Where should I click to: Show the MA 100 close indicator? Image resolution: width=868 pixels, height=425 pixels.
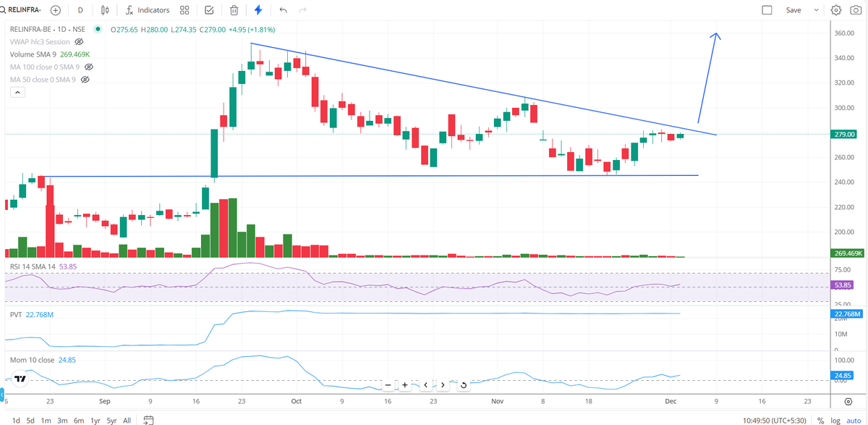pos(88,67)
